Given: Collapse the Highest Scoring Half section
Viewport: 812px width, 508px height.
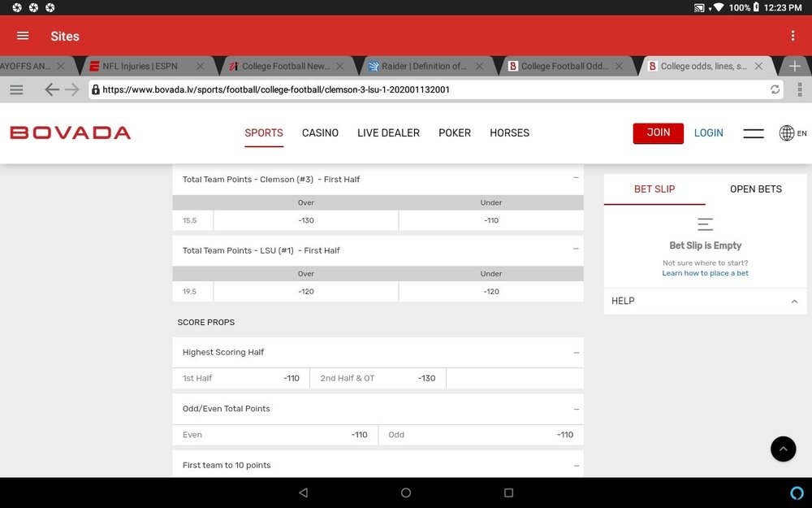Looking at the screenshot, I should [x=576, y=353].
